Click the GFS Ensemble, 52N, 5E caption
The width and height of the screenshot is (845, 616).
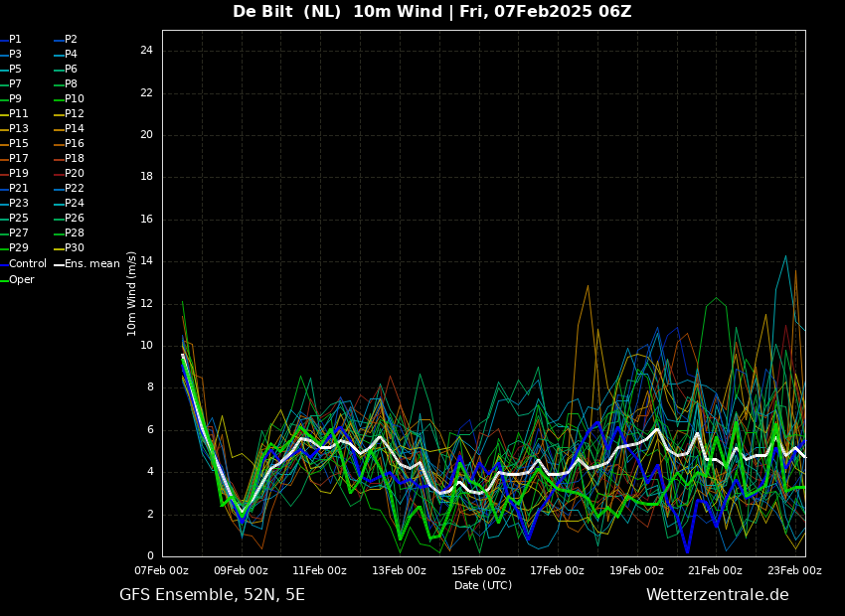point(212,595)
